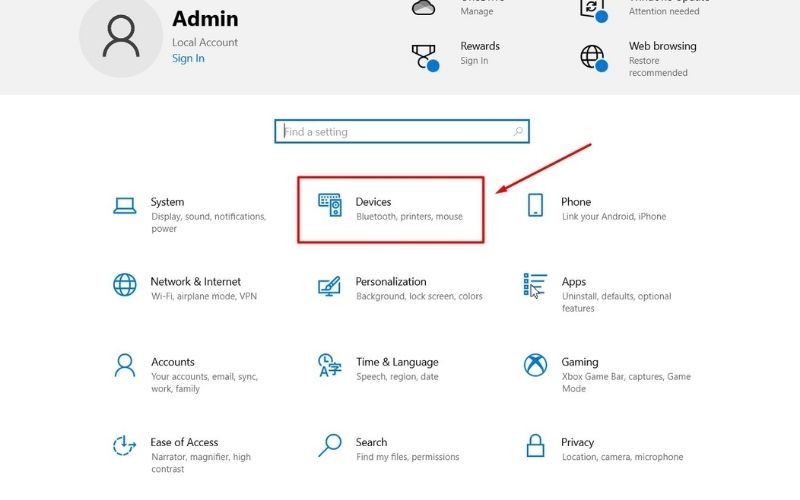Select the Time & Language icon
Screen dimensions: 800x500
[x=330, y=365]
